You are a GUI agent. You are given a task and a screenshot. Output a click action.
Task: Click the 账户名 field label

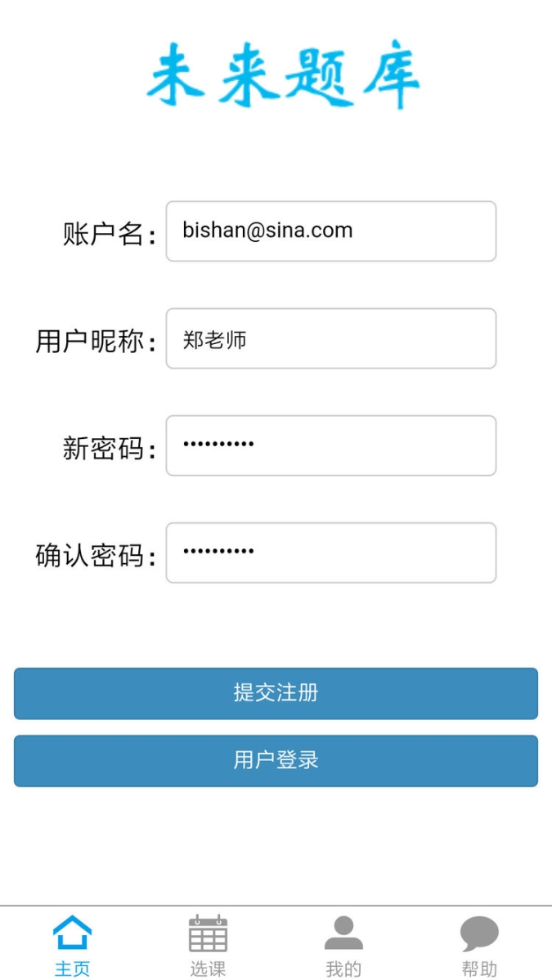pos(109,235)
